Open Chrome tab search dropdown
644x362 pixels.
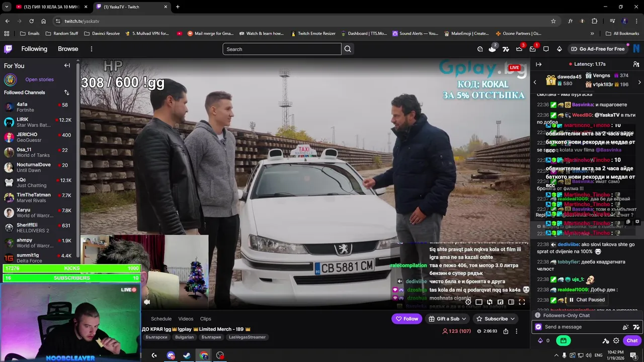point(7,7)
